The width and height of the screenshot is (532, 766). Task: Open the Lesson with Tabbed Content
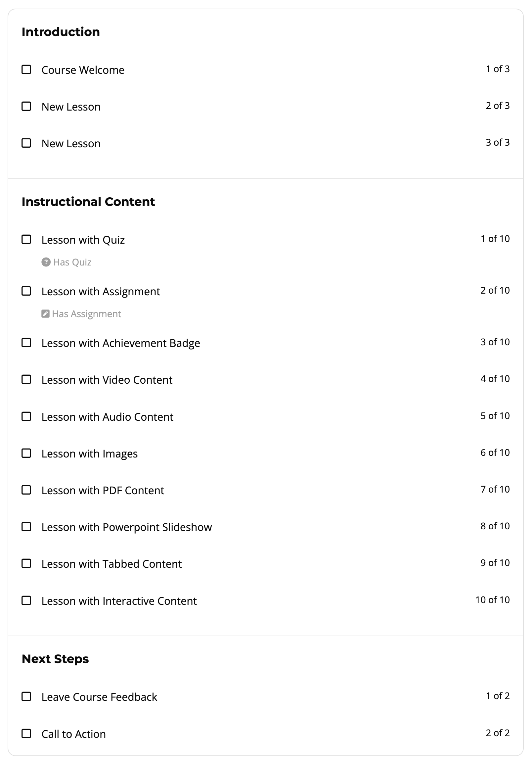(112, 564)
